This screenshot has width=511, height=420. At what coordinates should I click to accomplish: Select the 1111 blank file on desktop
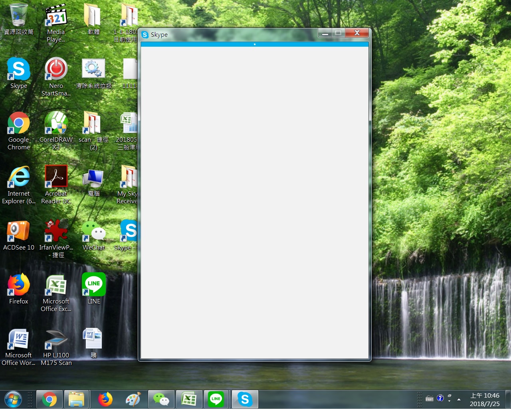point(130,73)
